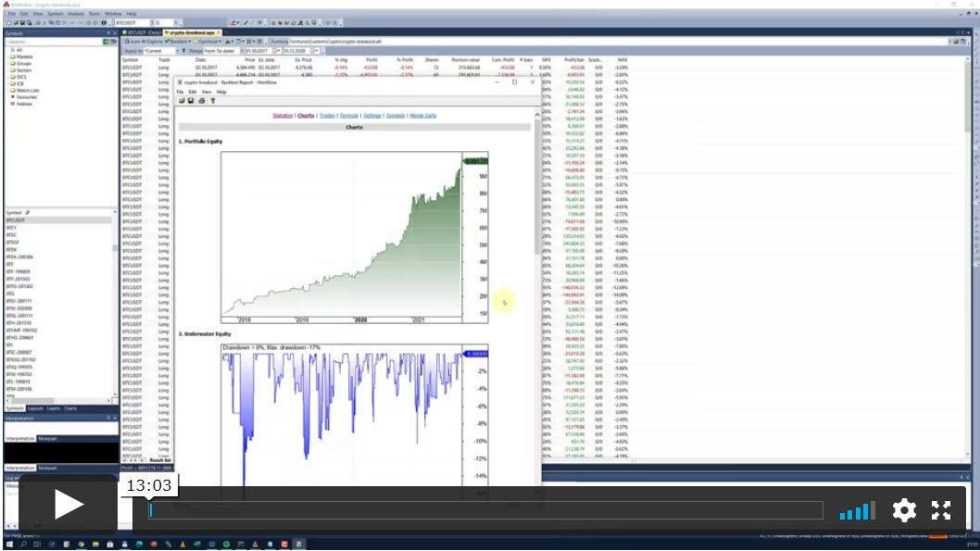Enter fullscreen mode in the video player
Screen dimensions: 980x551
coord(940,510)
